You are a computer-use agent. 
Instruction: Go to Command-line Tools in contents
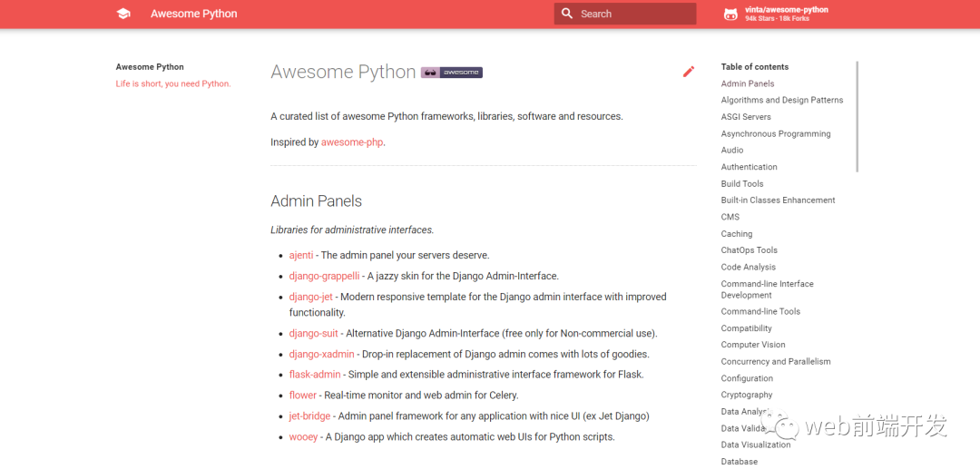pos(760,311)
